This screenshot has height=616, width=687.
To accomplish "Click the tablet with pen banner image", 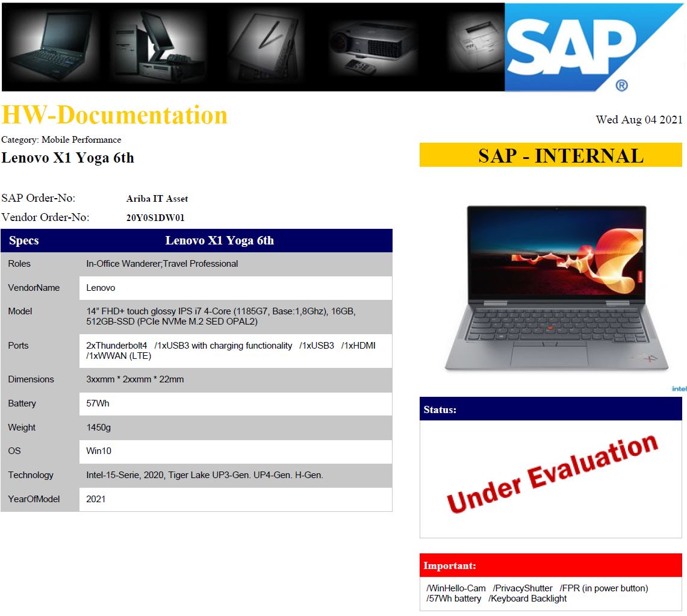I will pos(267,47).
